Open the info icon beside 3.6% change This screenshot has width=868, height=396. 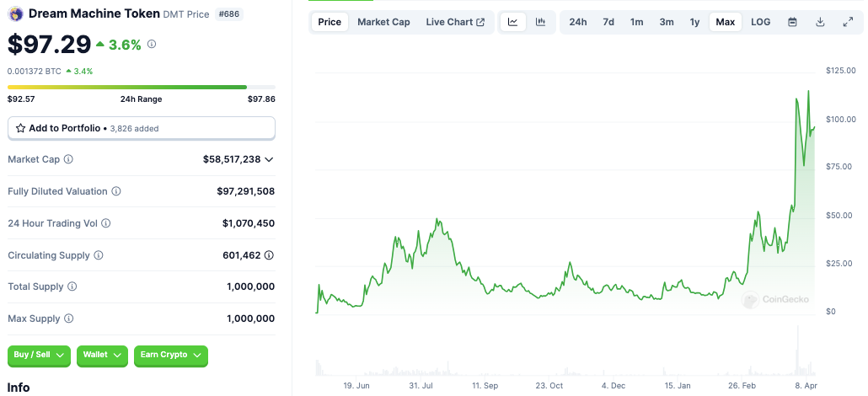tap(151, 45)
